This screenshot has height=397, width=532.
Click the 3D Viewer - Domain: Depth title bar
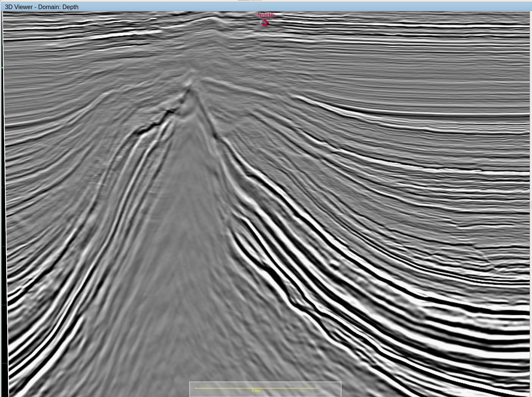coord(266,7)
